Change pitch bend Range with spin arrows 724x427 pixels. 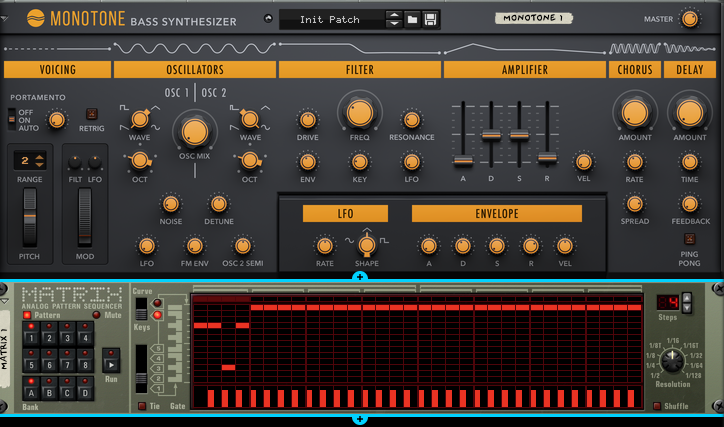coord(40,161)
